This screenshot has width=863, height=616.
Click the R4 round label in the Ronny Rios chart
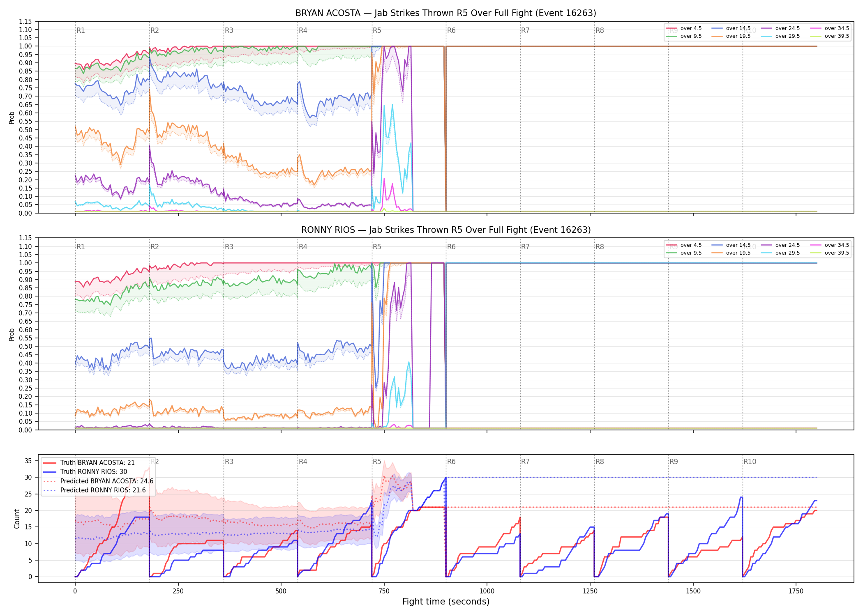pos(303,247)
